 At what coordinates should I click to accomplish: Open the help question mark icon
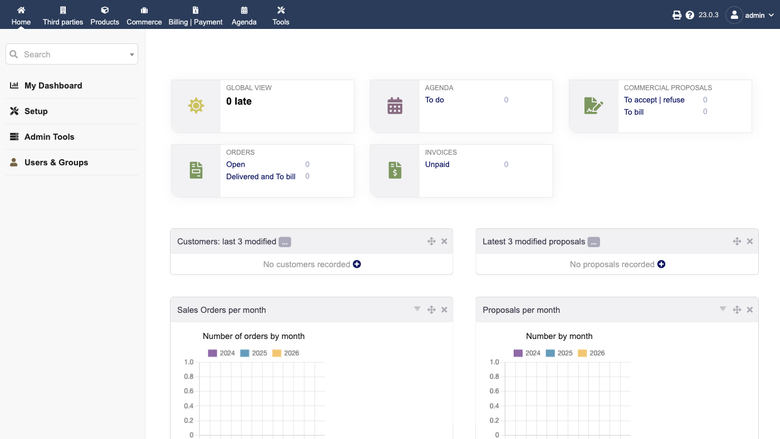click(689, 15)
